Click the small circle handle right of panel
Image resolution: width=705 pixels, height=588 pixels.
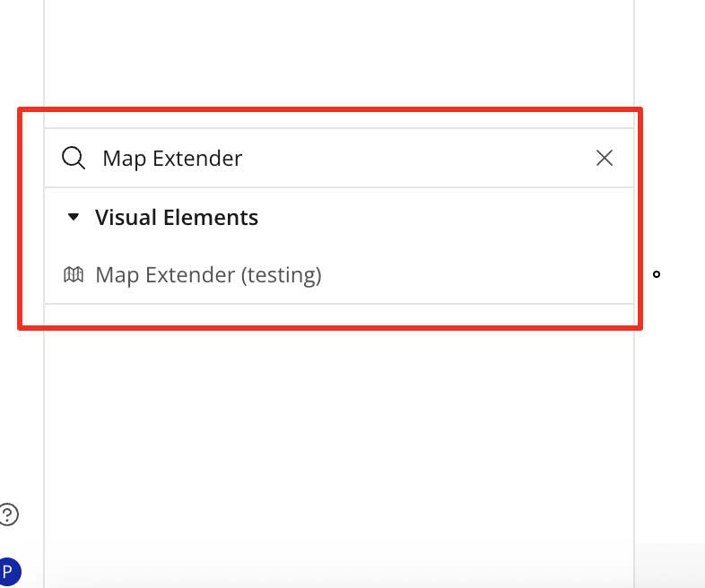pyautogui.click(x=657, y=274)
